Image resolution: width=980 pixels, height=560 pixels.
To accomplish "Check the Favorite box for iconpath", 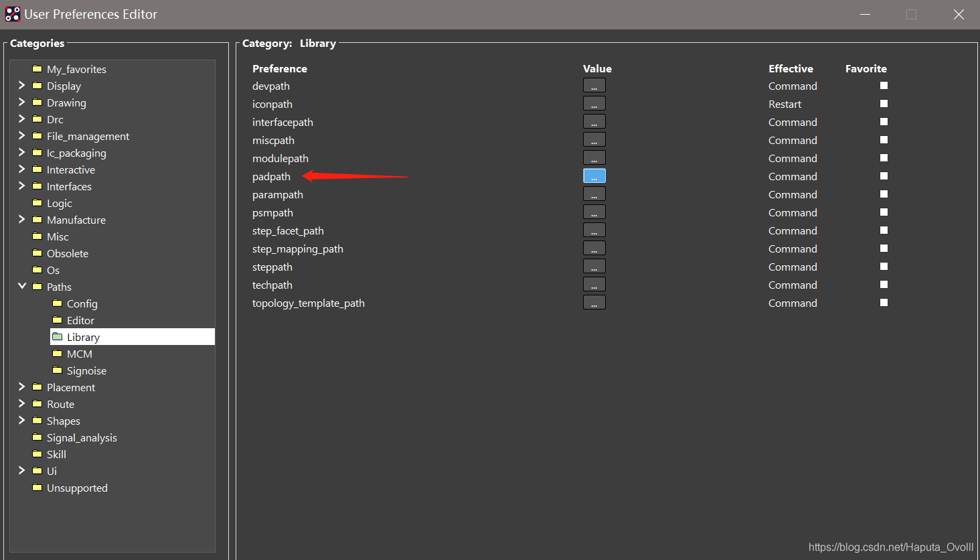I will (x=884, y=103).
